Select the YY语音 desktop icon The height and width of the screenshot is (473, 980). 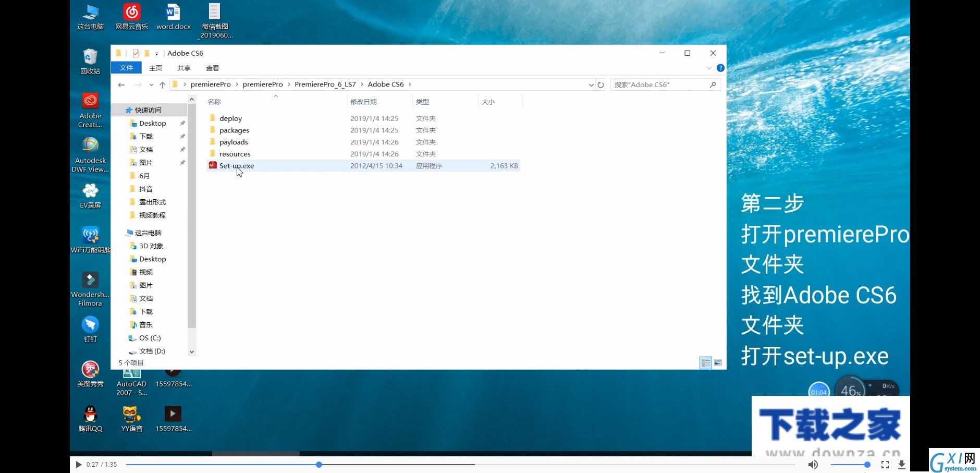132,419
